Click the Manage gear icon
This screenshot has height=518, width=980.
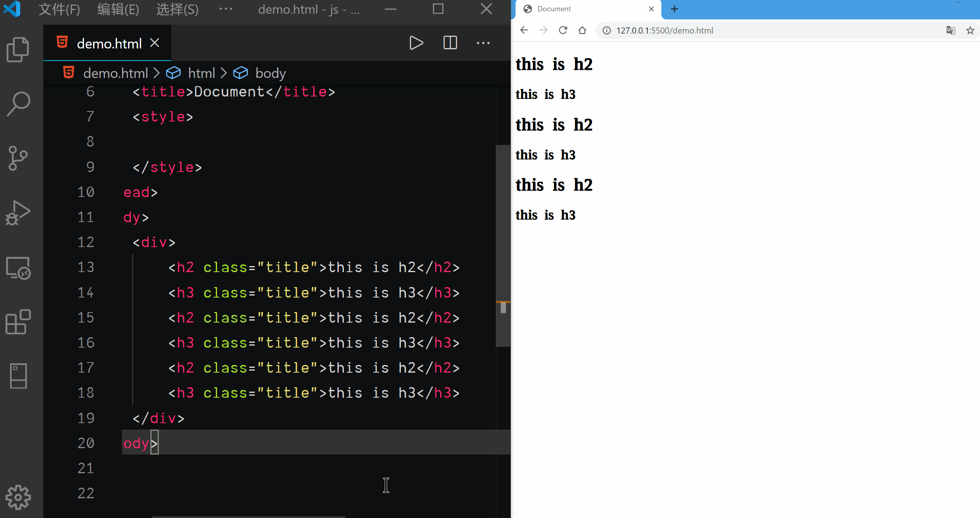click(x=18, y=497)
